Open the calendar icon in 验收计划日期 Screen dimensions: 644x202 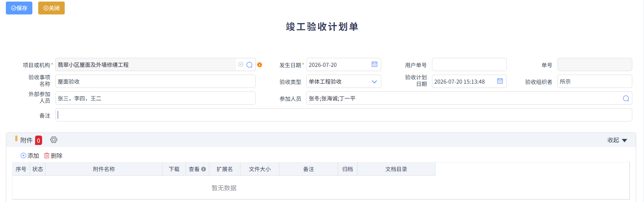pos(500,81)
